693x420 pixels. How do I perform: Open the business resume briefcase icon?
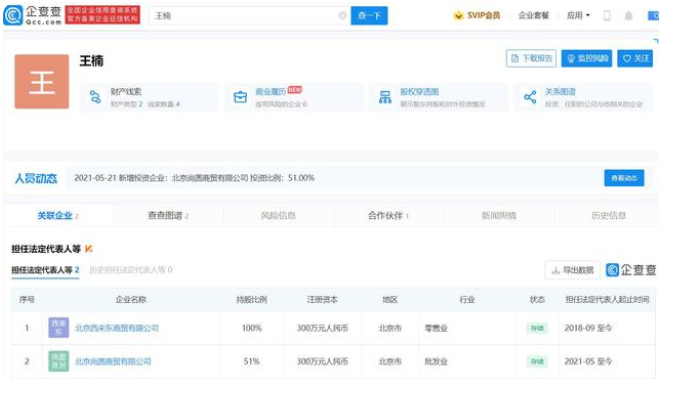(240, 97)
